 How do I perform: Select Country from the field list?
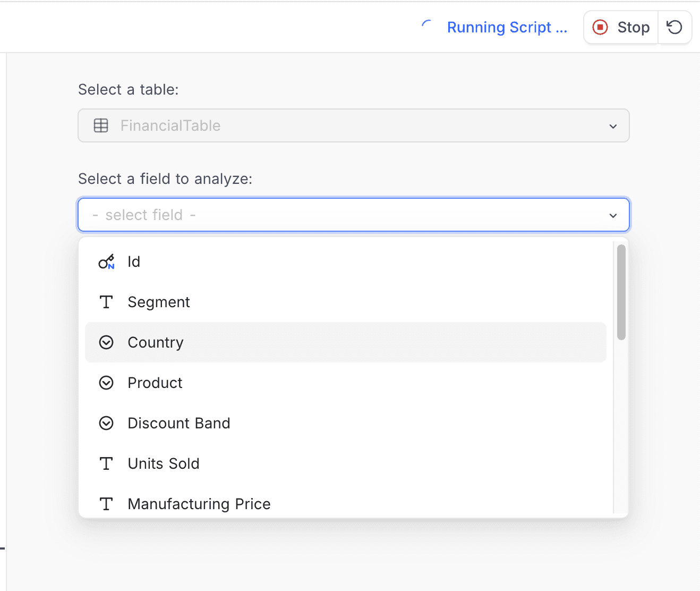[155, 342]
